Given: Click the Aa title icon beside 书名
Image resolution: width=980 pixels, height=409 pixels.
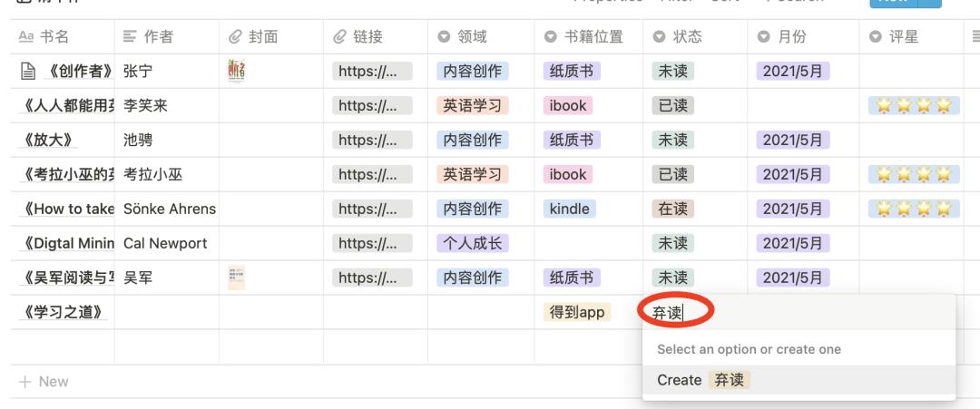Looking at the screenshot, I should point(25,37).
